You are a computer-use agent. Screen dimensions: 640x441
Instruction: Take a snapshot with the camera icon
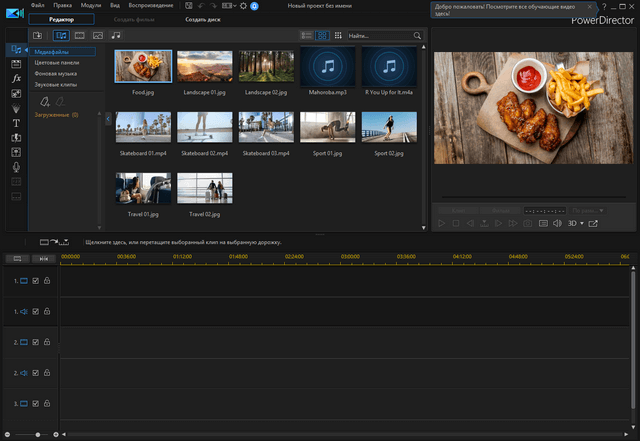(526, 224)
